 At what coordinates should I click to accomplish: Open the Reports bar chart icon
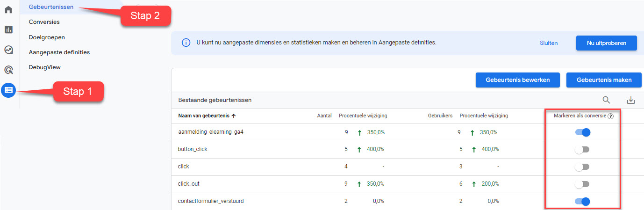pyautogui.click(x=8, y=29)
